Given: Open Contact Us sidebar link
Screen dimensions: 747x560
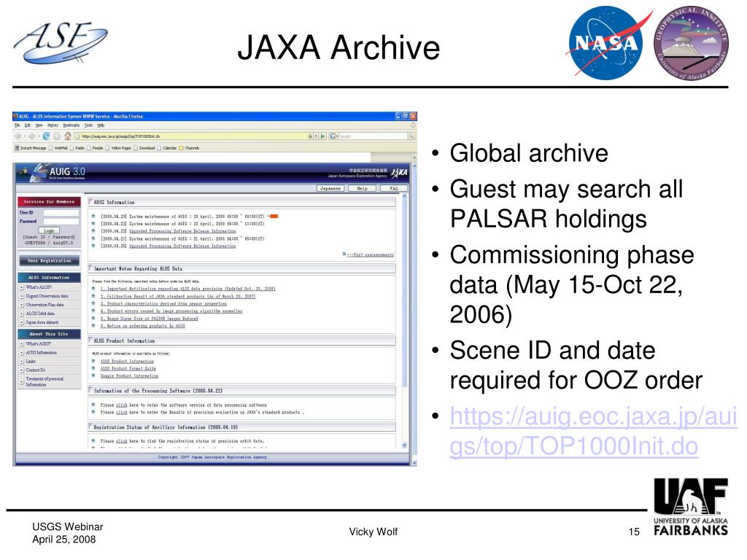Looking at the screenshot, I should 35,370.
